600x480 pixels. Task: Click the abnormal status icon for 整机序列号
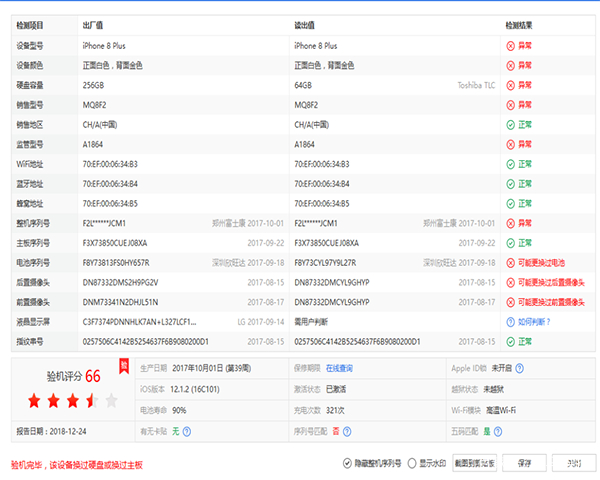(510, 223)
